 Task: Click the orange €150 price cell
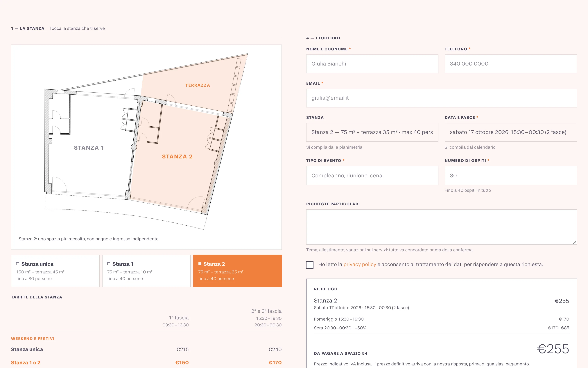(x=182, y=363)
